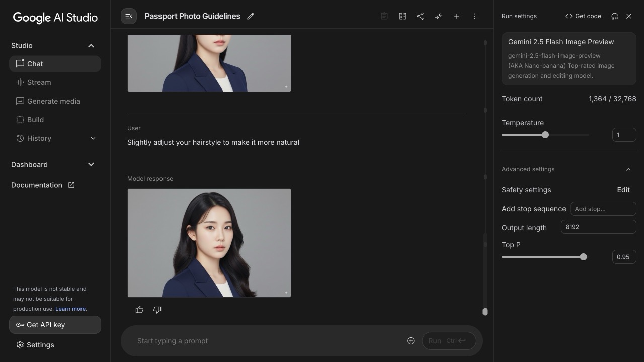Open Documentation external link icon
The width and height of the screenshot is (644, 362).
tap(71, 185)
